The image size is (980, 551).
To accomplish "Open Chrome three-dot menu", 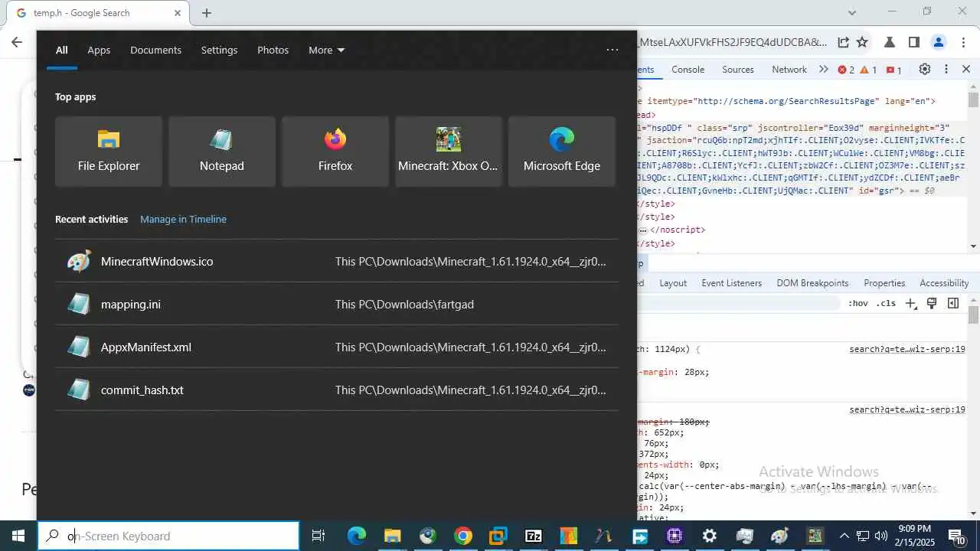I will click(963, 42).
